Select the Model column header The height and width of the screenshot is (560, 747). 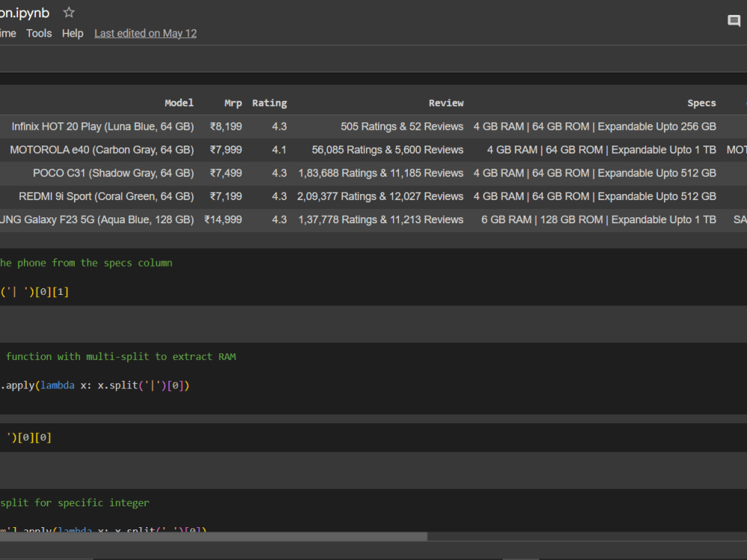click(x=179, y=102)
